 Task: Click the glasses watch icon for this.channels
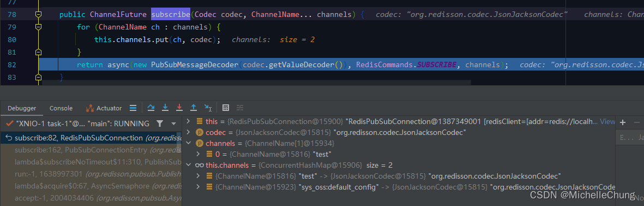(199, 166)
